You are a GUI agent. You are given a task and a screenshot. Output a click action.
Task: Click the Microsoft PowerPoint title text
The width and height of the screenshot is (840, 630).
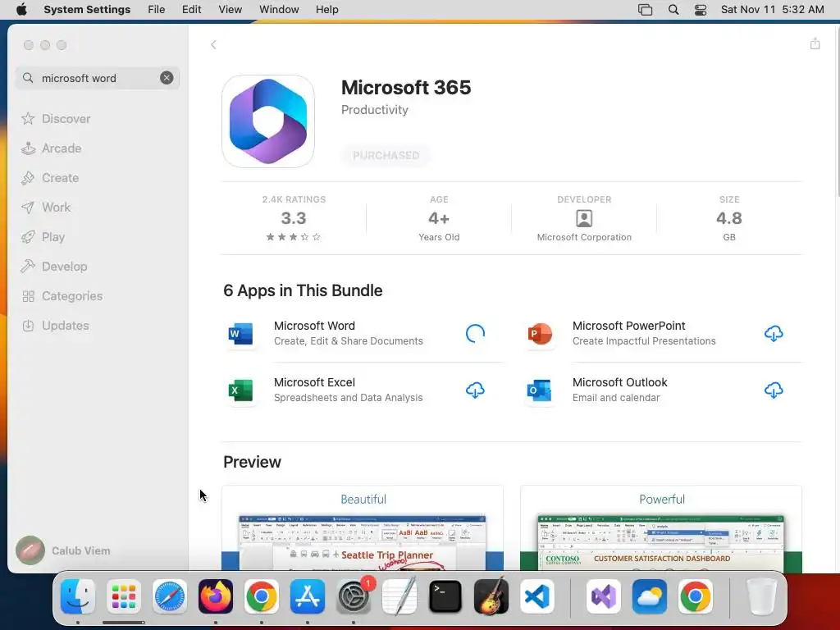click(629, 326)
